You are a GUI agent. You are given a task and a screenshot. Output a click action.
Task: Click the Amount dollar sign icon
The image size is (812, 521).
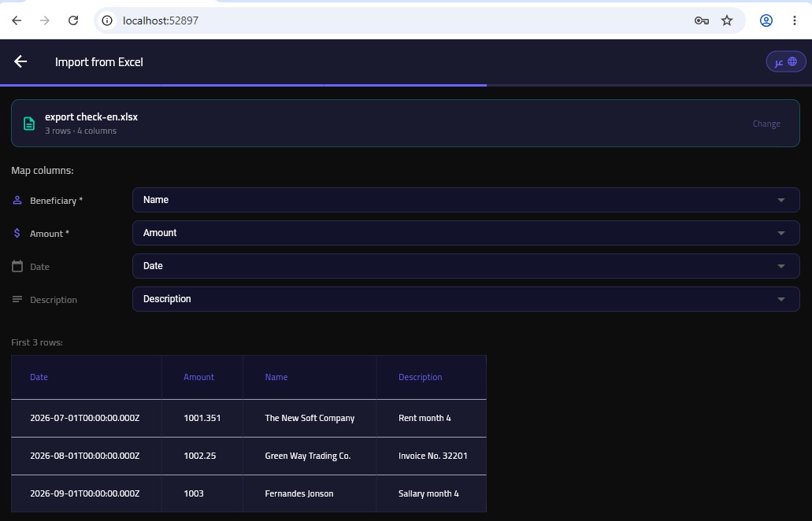point(17,233)
